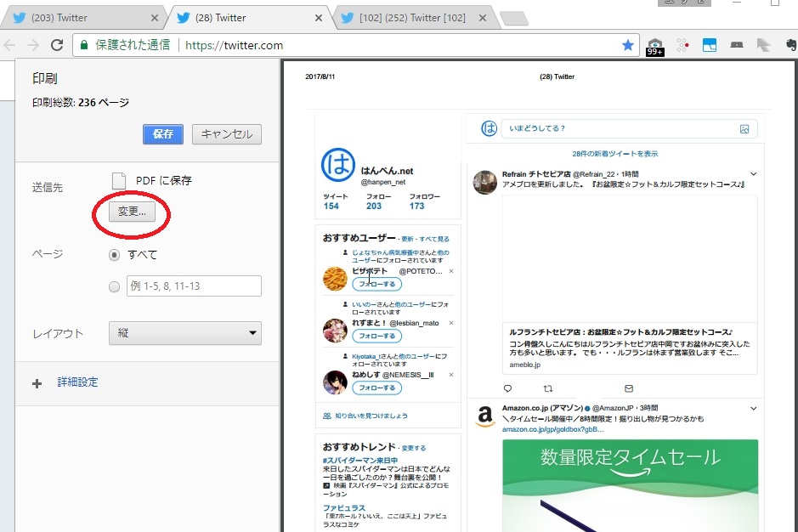This screenshot has width=798, height=532.
Task: Click the green secure lock icon
Action: (84, 45)
